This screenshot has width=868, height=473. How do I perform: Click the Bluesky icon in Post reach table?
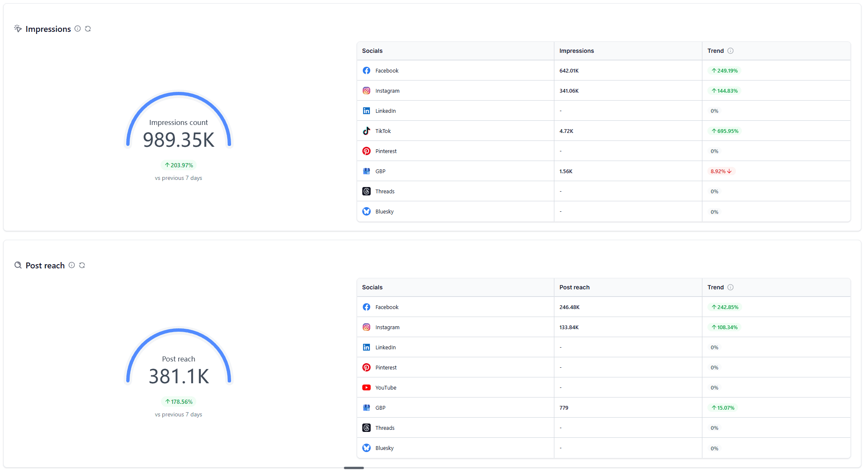366,448
